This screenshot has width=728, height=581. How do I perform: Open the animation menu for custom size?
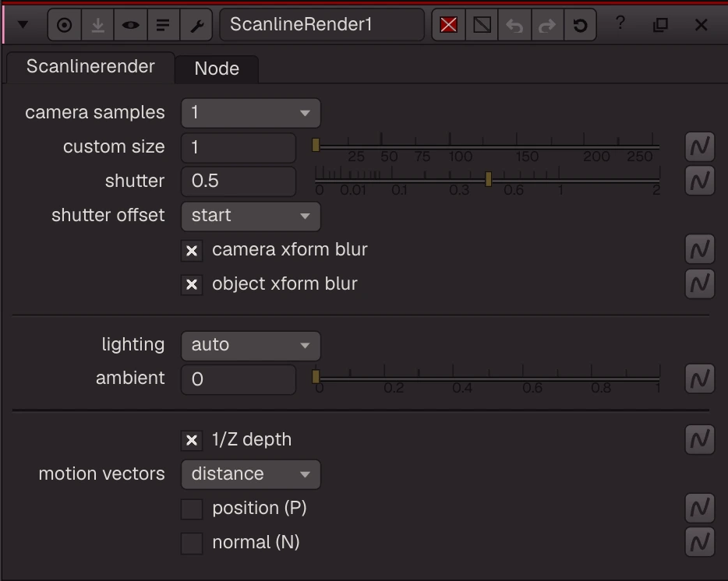point(700,146)
